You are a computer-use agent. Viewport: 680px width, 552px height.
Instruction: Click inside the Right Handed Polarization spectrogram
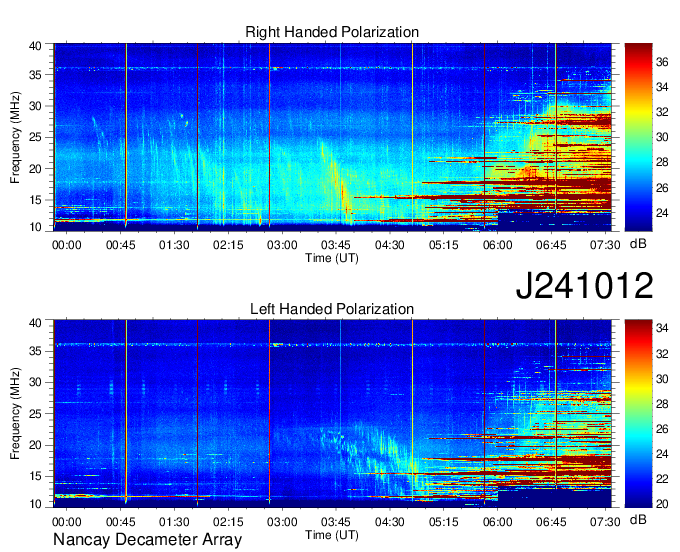(x=332, y=137)
